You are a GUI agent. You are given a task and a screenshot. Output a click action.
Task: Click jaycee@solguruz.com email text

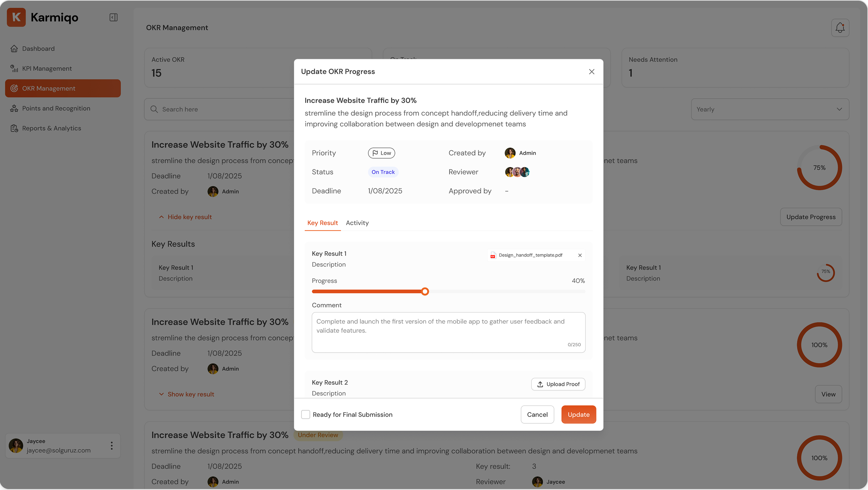(x=59, y=450)
